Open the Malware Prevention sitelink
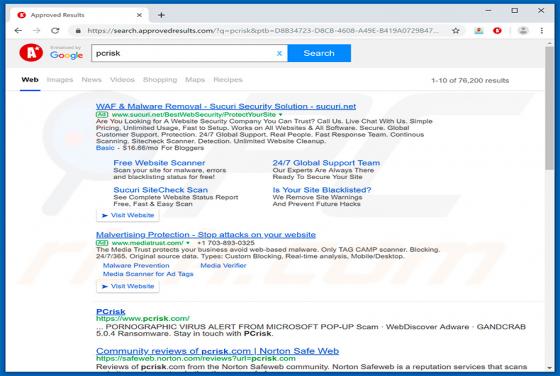 [x=136, y=266]
